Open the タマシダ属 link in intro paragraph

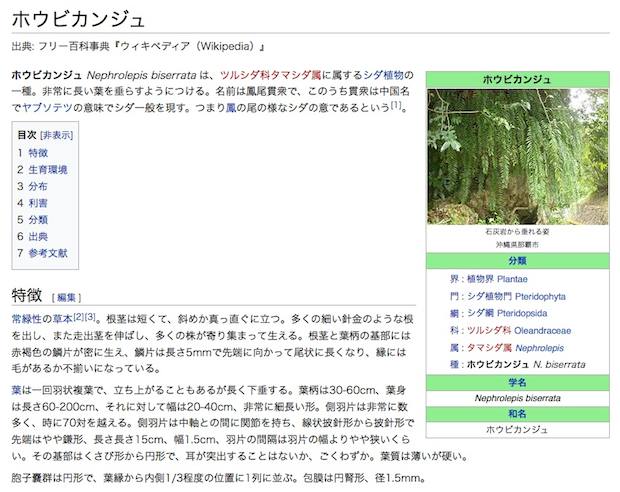[296, 75]
